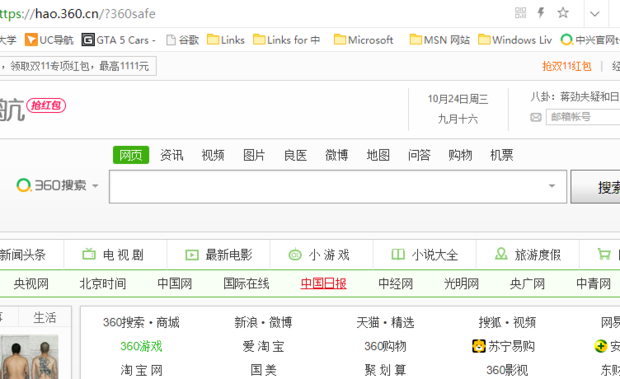This screenshot has width=620, height=379.
Task: Open the red 中国日报 link
Action: 323,283
